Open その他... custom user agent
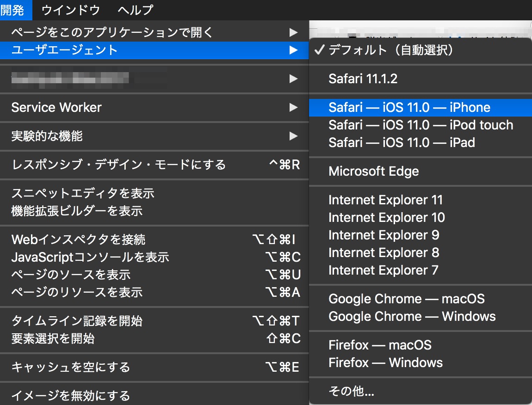 [421, 392]
